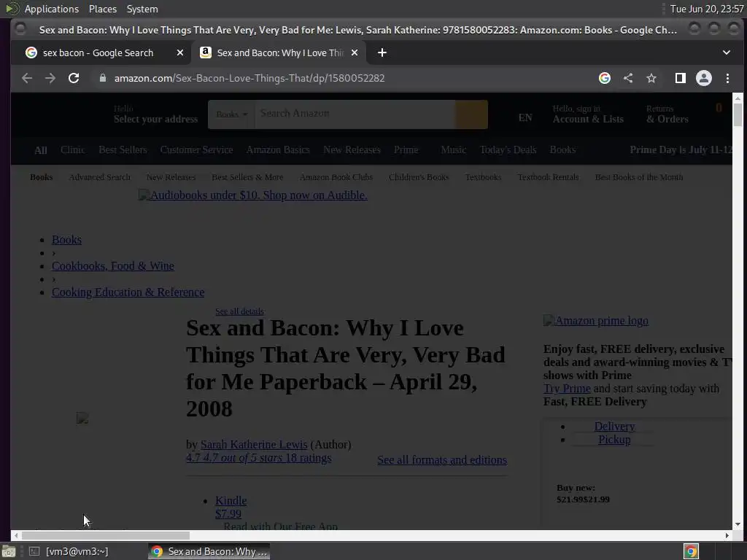This screenshot has height=560, width=747.
Task: Click vertical scrollbar thumb
Action: (738, 114)
